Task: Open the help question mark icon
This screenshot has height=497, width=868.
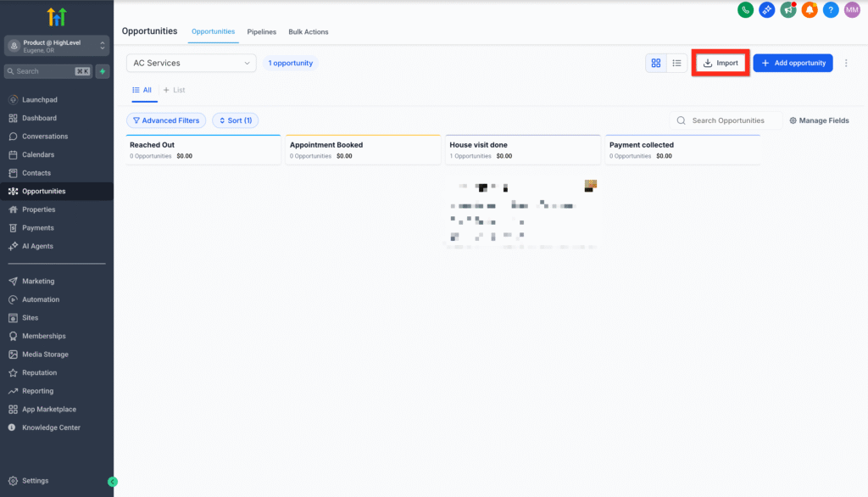Action: tap(831, 10)
